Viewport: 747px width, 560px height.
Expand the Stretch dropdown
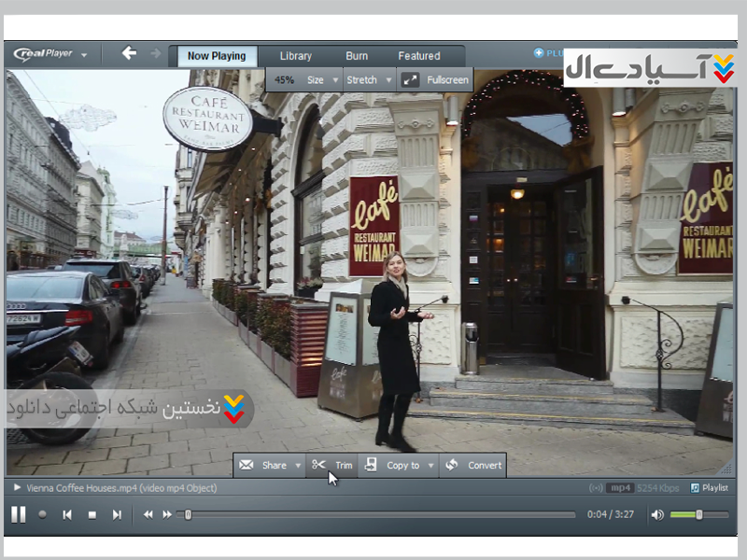pos(389,80)
